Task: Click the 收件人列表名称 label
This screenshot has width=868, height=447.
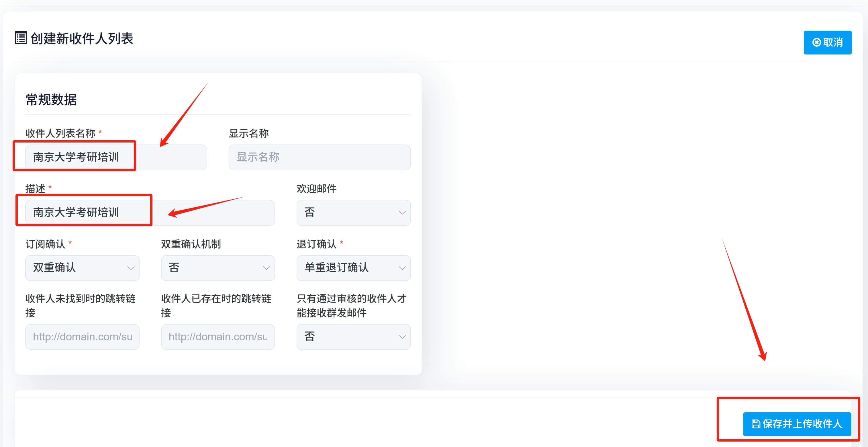Action: pos(61,133)
